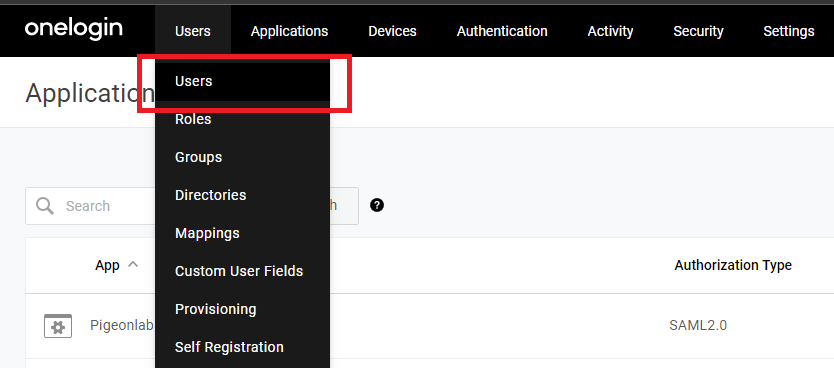
Task: Click the OneLogin logo
Action: point(73,29)
